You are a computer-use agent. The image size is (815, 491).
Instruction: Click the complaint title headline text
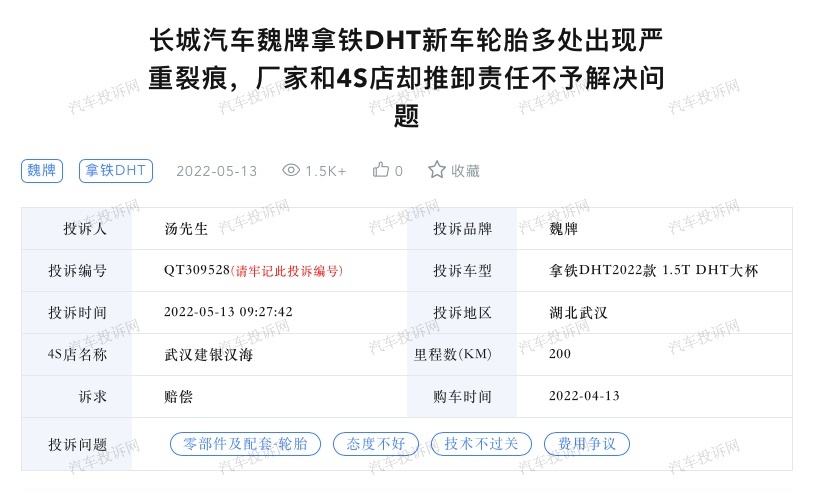click(x=406, y=78)
